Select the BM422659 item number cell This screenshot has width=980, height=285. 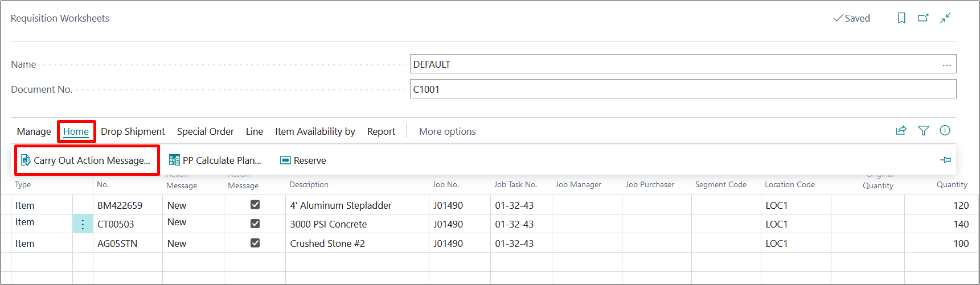(120, 205)
